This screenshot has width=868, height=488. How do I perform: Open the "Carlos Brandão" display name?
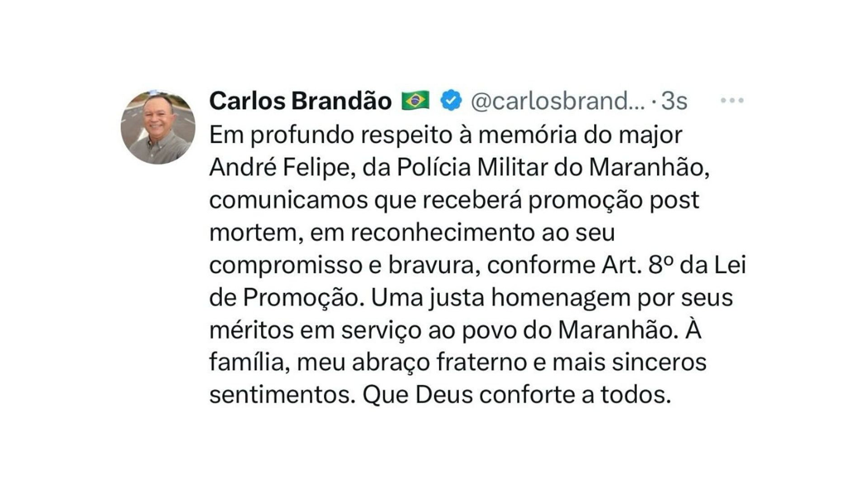(300, 100)
